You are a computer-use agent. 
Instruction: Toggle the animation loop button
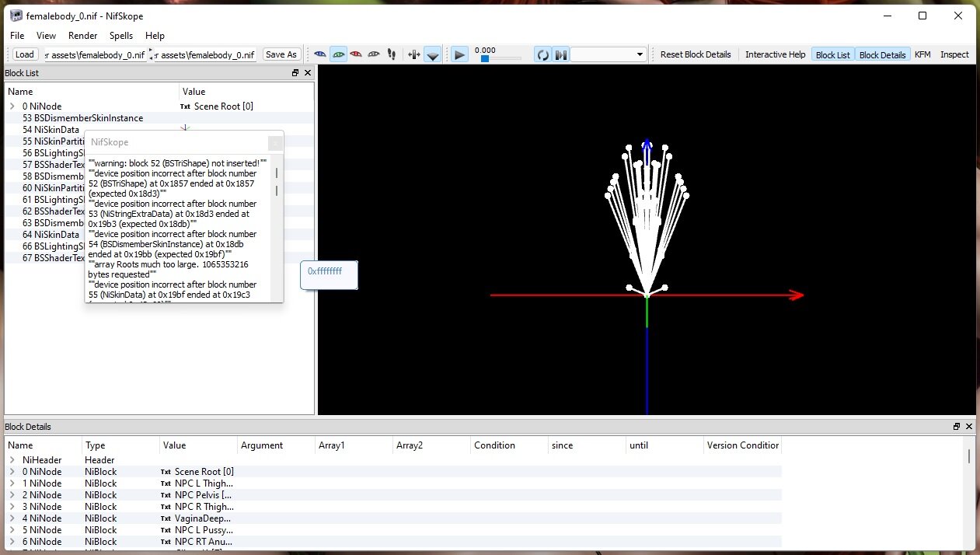coord(542,54)
